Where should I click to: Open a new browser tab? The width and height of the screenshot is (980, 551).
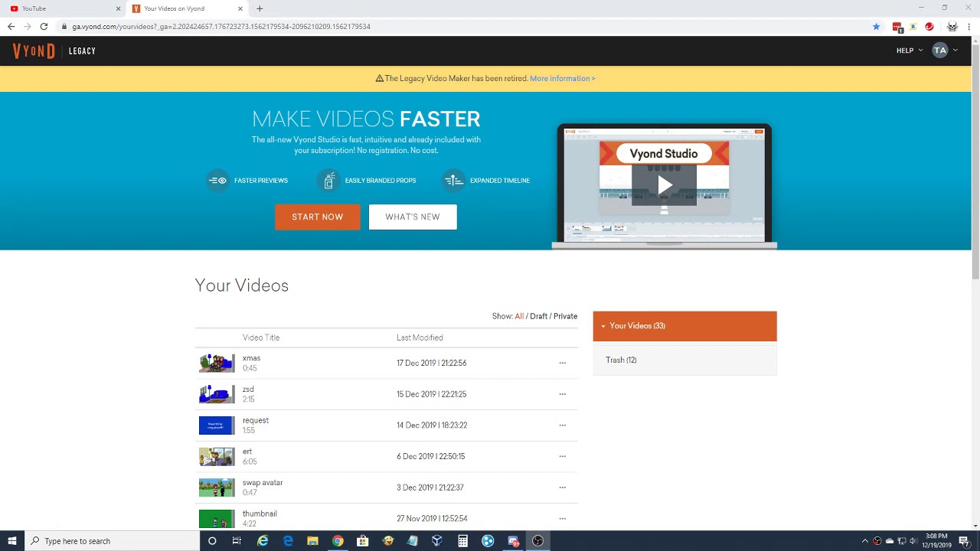coord(260,8)
